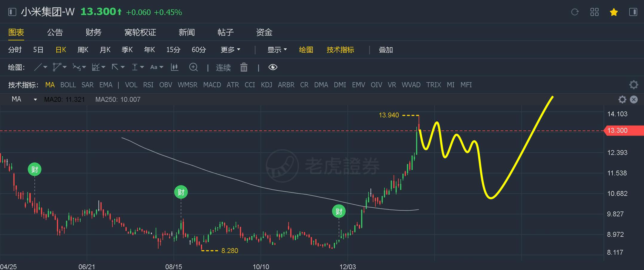Select the line drawing tool
This screenshot has width=644, height=270.
pos(38,67)
